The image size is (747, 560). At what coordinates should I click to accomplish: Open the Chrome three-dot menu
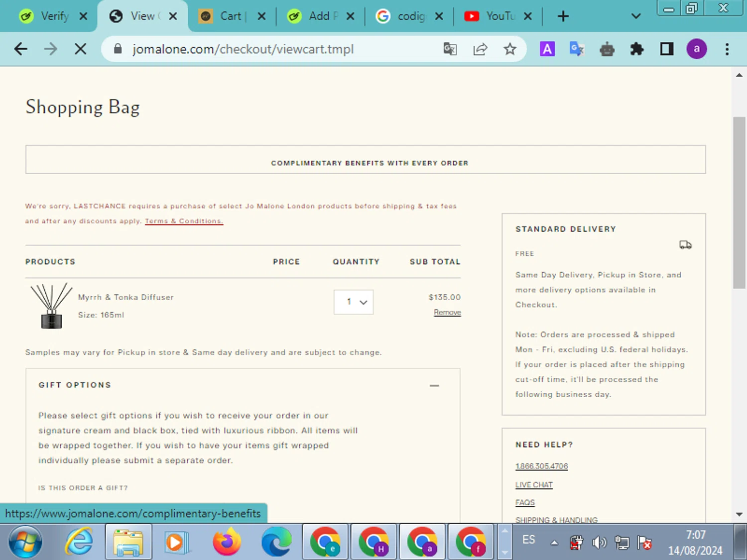727,49
